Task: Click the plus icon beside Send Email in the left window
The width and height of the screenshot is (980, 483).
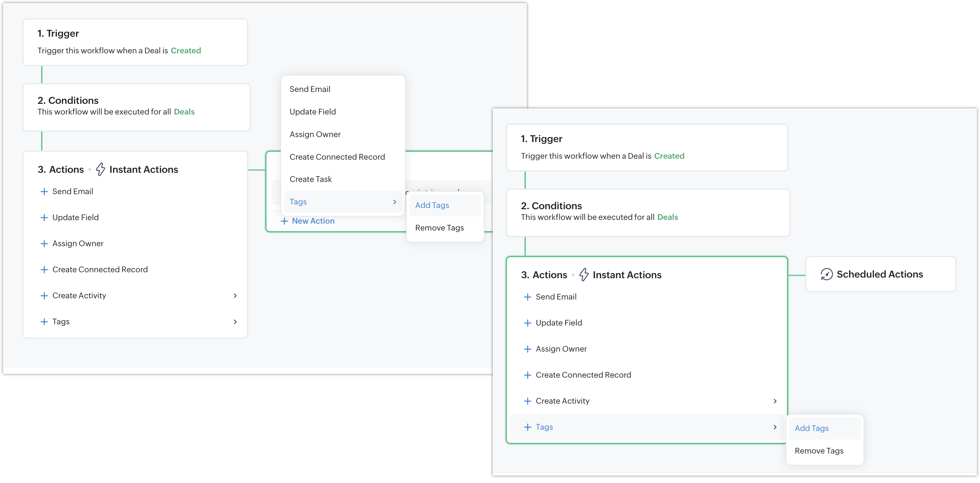Action: coord(44,192)
